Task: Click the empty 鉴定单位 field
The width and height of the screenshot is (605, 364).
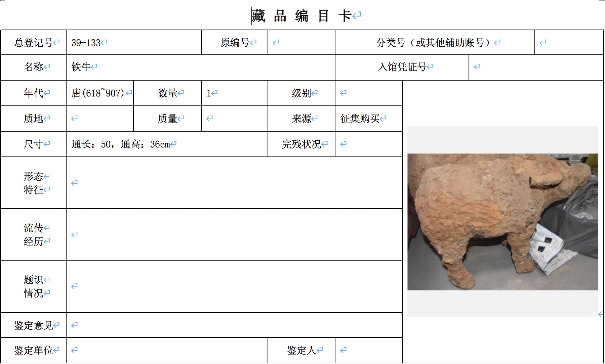Action: (167, 350)
